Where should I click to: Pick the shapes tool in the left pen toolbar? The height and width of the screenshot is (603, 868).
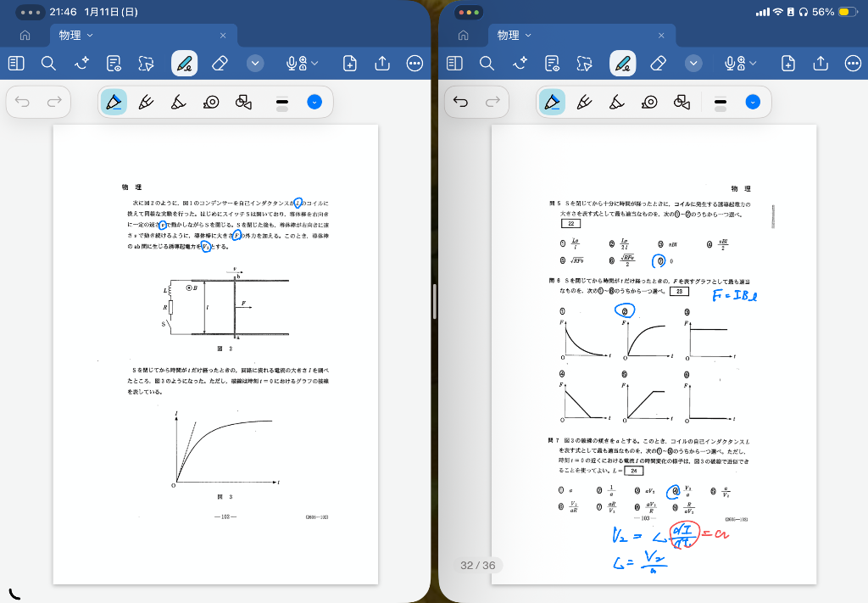pyautogui.click(x=243, y=103)
